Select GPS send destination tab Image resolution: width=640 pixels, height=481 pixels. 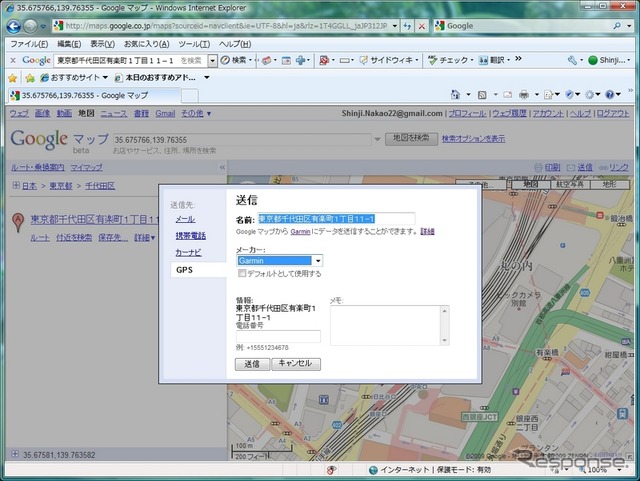(199, 269)
